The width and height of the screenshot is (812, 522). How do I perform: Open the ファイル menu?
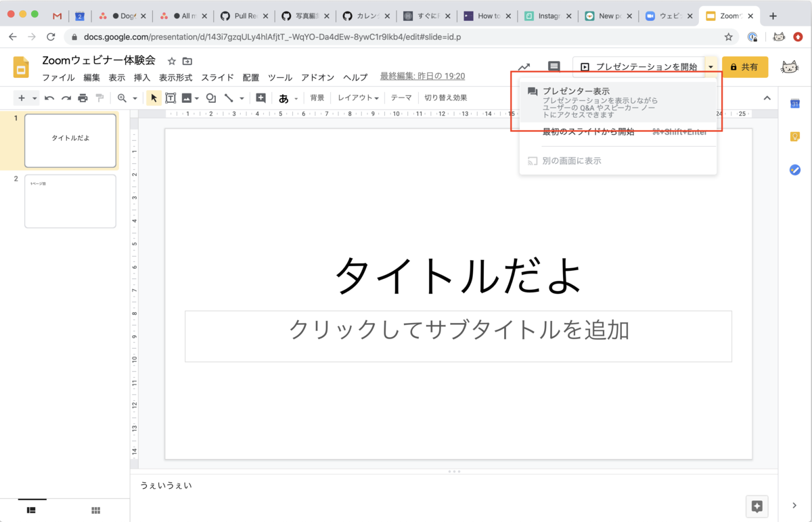click(x=58, y=77)
